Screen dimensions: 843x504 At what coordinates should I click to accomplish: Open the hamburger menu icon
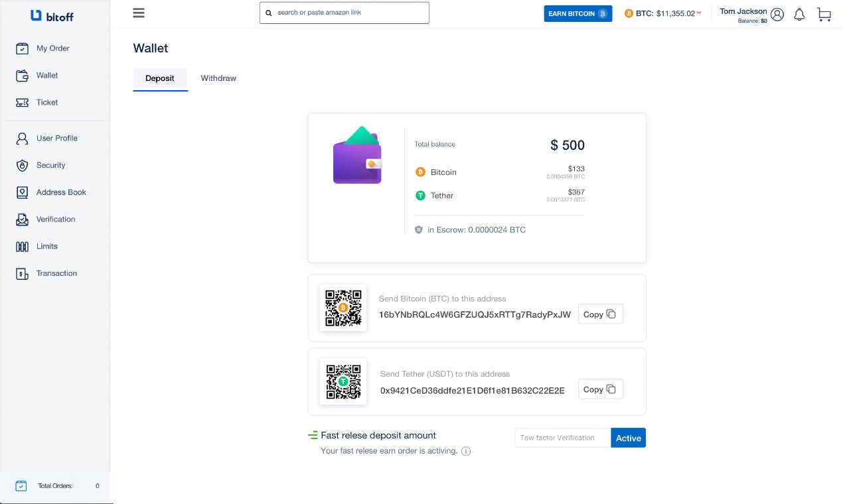[139, 13]
